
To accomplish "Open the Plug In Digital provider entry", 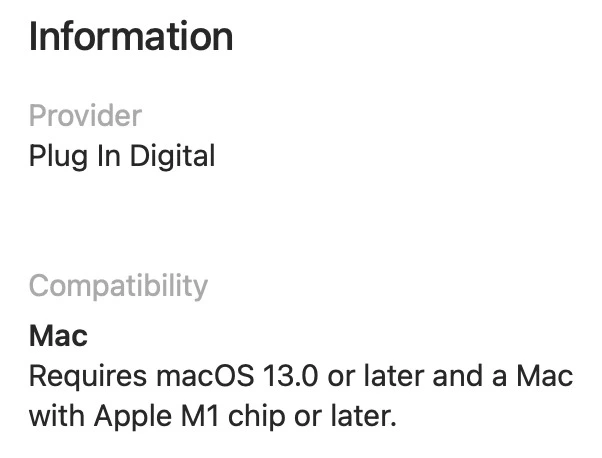I will 122,156.
